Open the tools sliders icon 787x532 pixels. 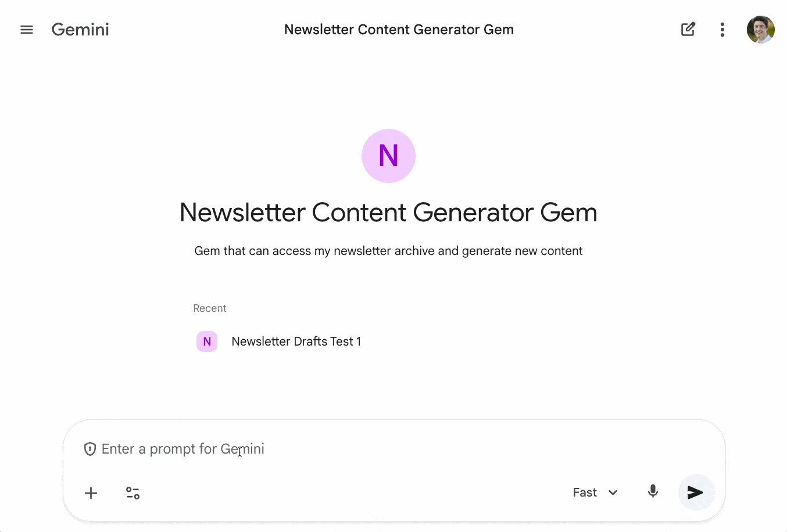click(133, 493)
